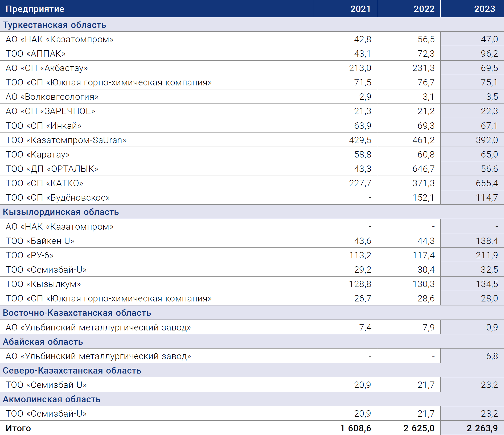
Task: Click the АО «СП «ЗАРЕЧНОЕ» row label
Action: [x=51, y=111]
